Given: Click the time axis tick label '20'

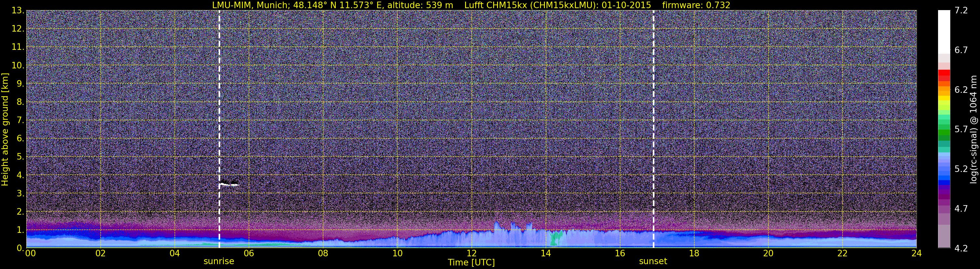Looking at the screenshot, I should (768, 253).
